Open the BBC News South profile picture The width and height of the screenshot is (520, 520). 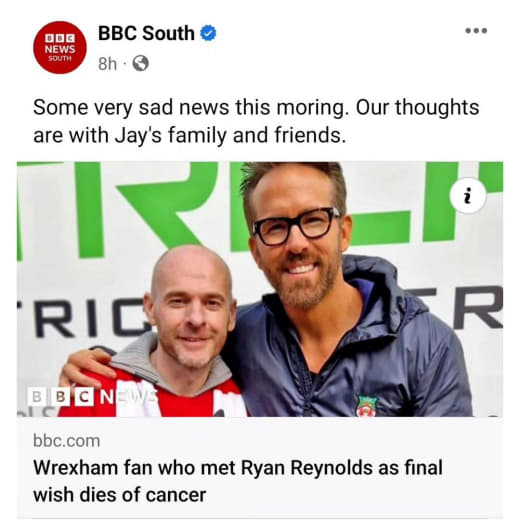60,47
